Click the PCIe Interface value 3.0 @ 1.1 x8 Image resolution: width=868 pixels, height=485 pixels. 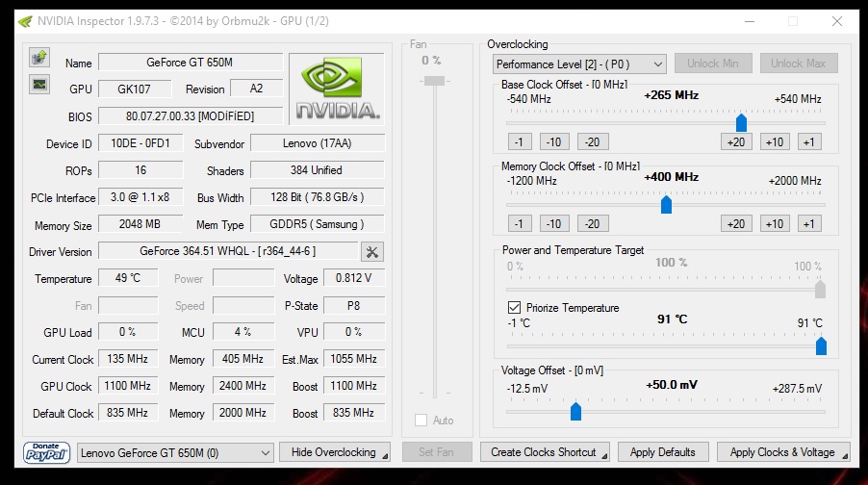(x=140, y=197)
